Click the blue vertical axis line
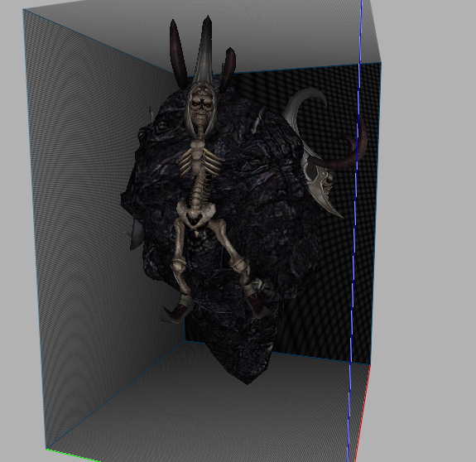Viewport: 476px width, 462px height. tap(354, 231)
